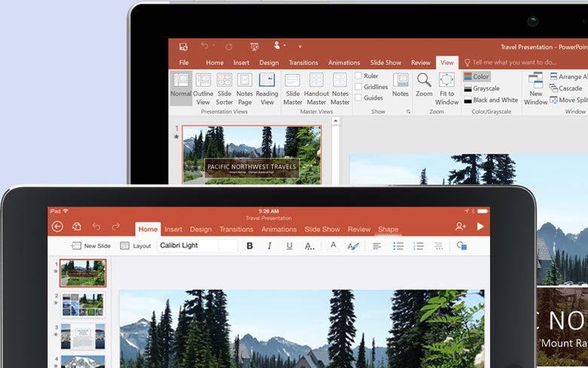Screen dimensions: 588x368
Task: Tap New Slide on iPad
Action: point(90,246)
